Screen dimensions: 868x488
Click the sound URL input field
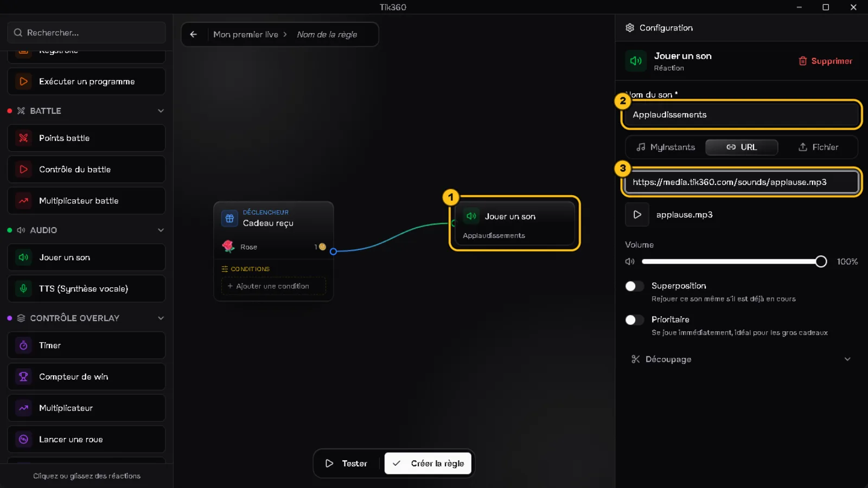[741, 182]
